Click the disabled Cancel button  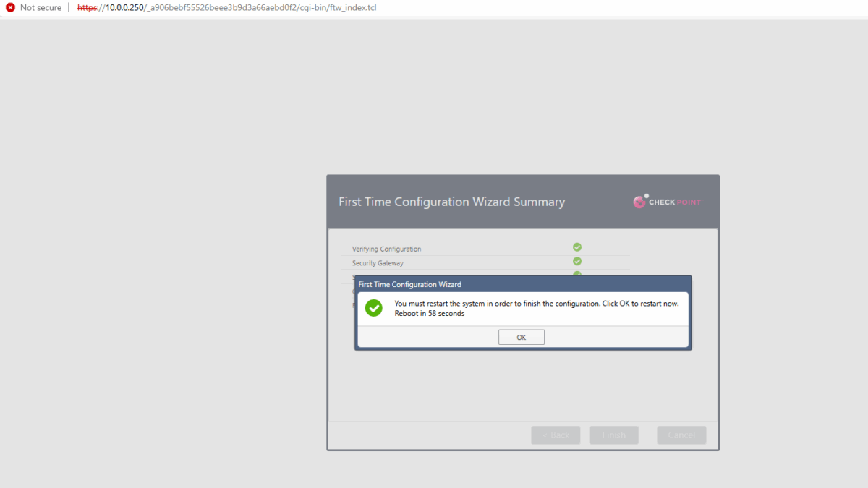[x=681, y=435]
